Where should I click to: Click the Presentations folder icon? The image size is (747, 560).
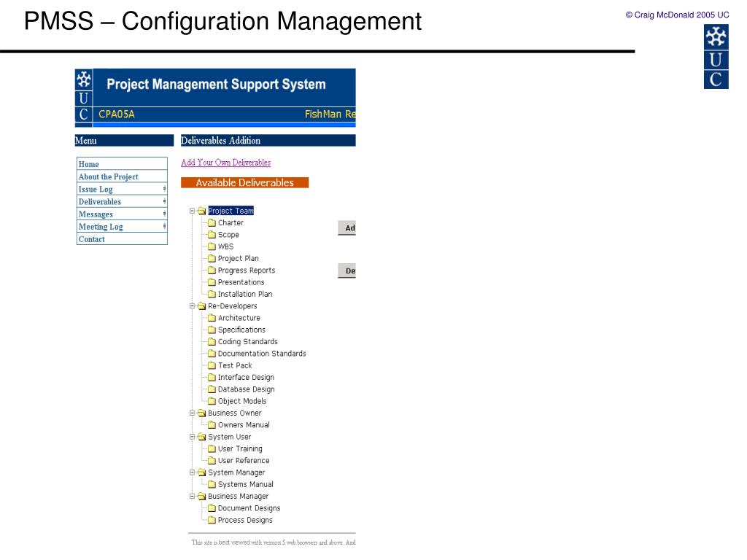(212, 282)
